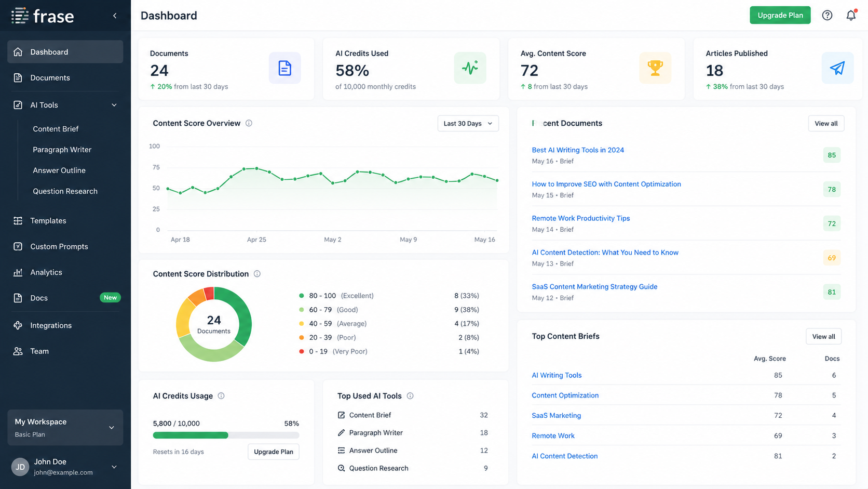Open Question Research under AI Tools
This screenshot has height=489, width=868.
pyautogui.click(x=65, y=191)
